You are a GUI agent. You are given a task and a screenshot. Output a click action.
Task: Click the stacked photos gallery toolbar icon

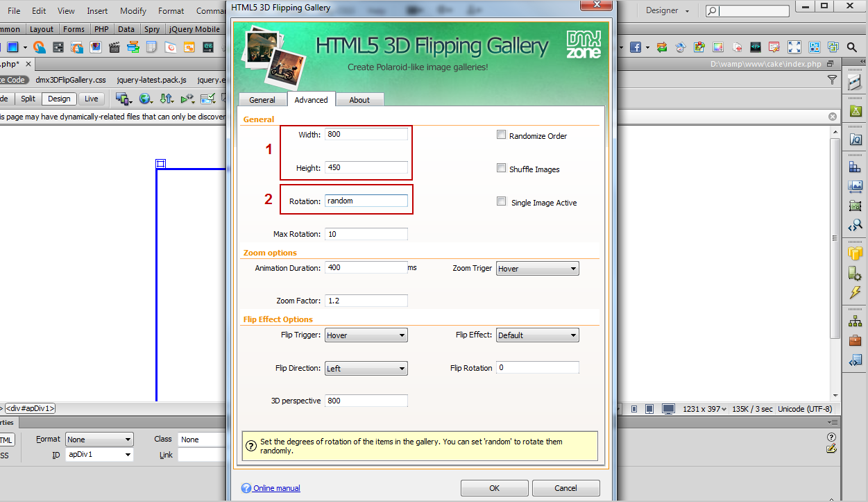click(x=833, y=47)
